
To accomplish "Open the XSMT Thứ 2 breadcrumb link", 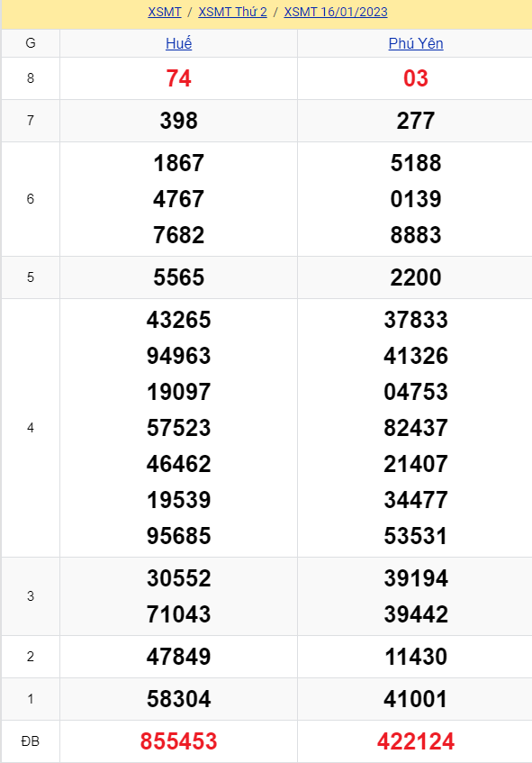I will point(232,13).
